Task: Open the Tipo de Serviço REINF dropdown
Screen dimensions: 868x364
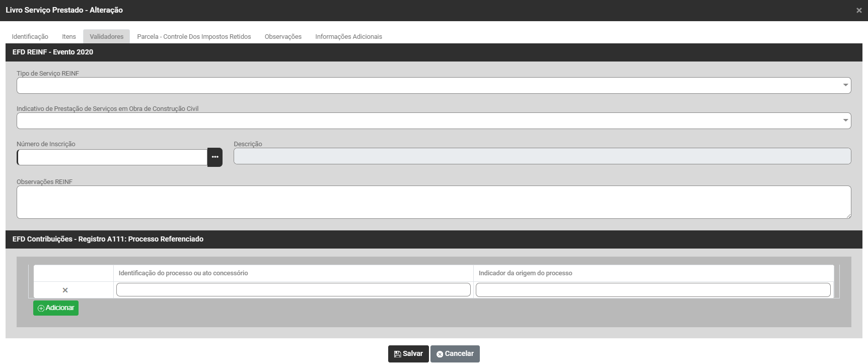Action: [x=433, y=85]
